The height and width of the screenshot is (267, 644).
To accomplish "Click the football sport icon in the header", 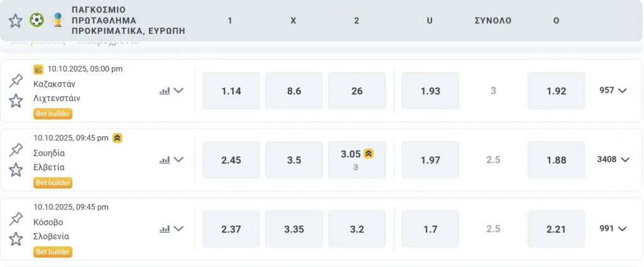I will tap(36, 21).
